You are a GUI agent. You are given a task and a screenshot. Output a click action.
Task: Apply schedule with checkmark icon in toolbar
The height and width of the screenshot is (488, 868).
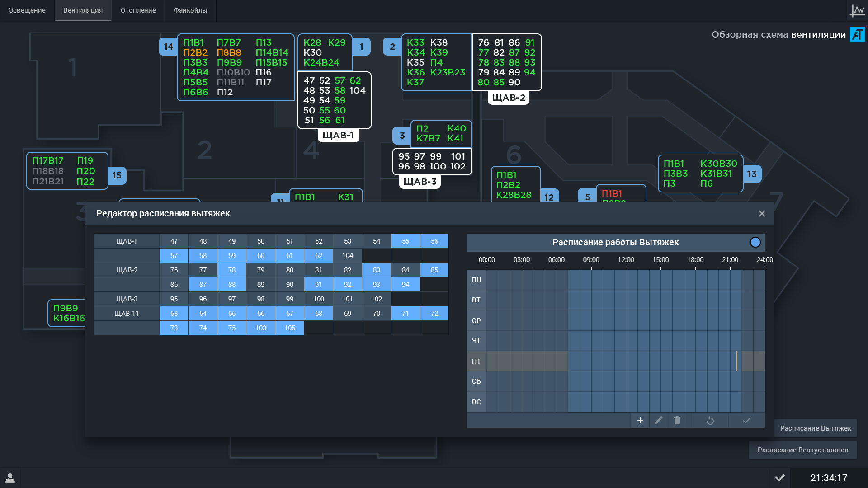[746, 420]
